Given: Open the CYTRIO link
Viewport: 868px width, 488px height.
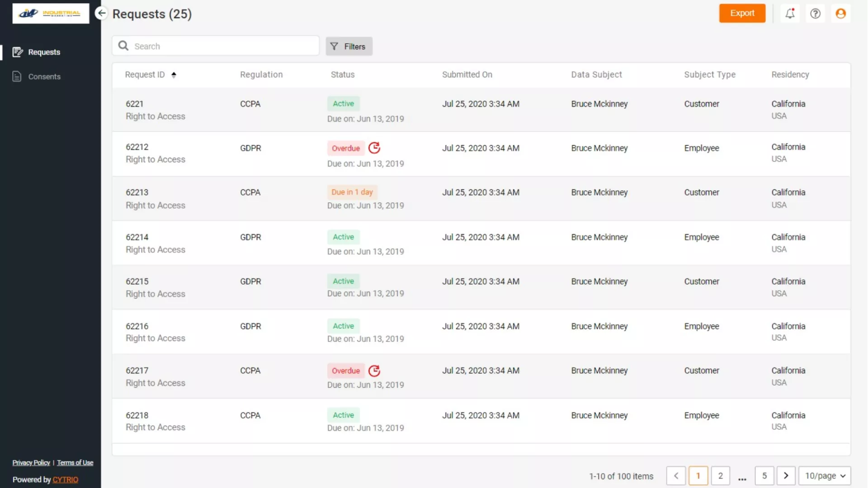Looking at the screenshot, I should (x=65, y=479).
